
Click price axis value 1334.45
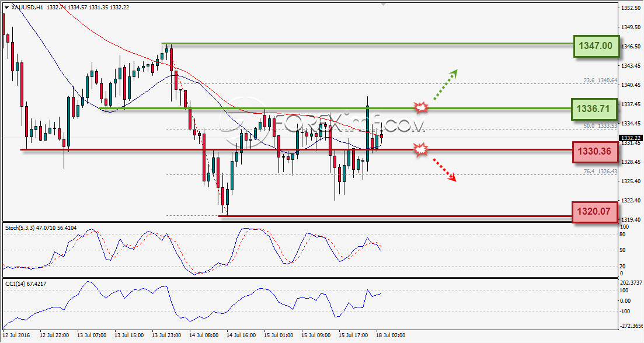(x=631, y=124)
